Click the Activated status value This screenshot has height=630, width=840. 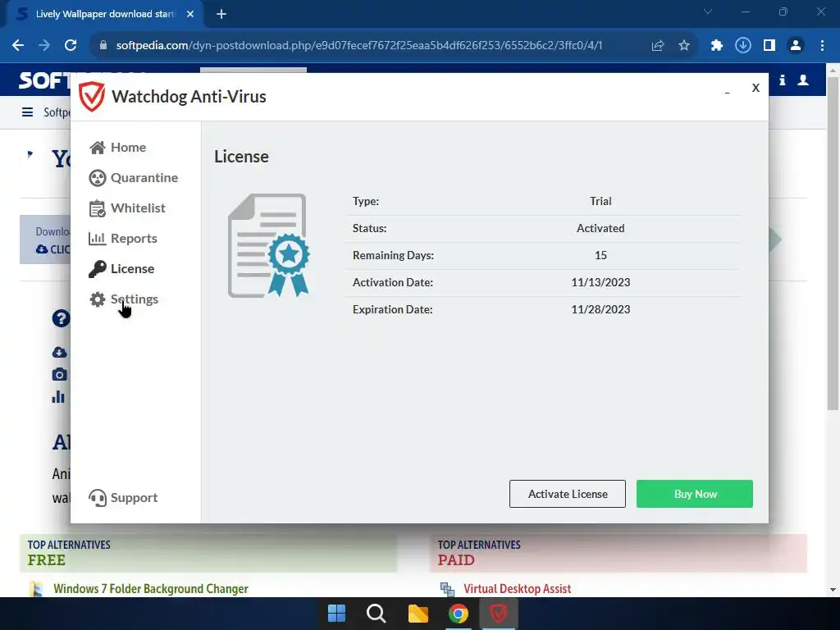(x=600, y=228)
